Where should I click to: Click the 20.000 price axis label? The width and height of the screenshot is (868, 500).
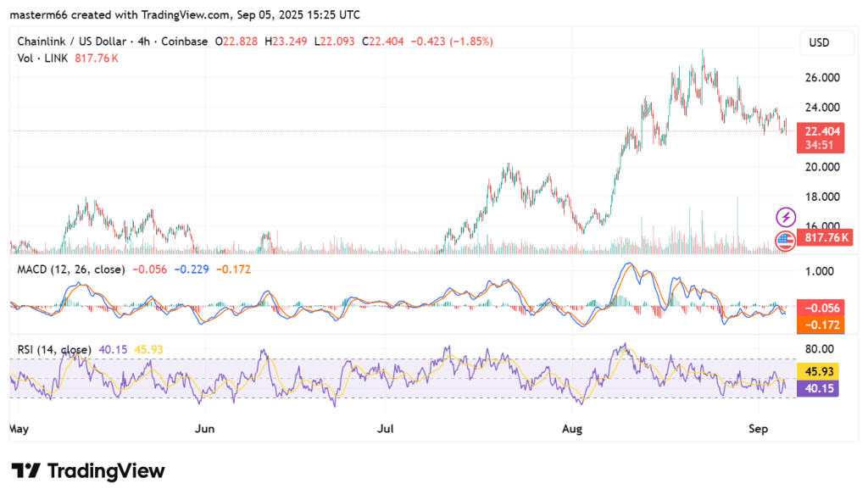coord(822,167)
